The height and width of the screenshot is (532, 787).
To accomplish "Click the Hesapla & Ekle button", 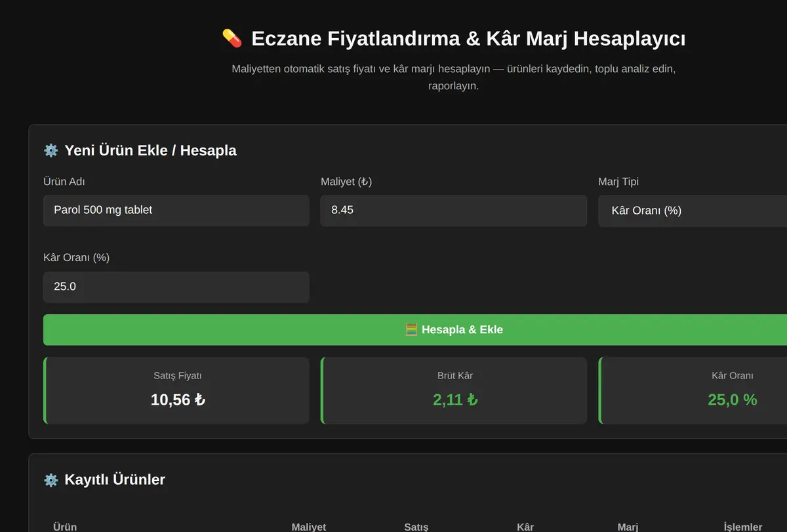I will tap(415, 329).
